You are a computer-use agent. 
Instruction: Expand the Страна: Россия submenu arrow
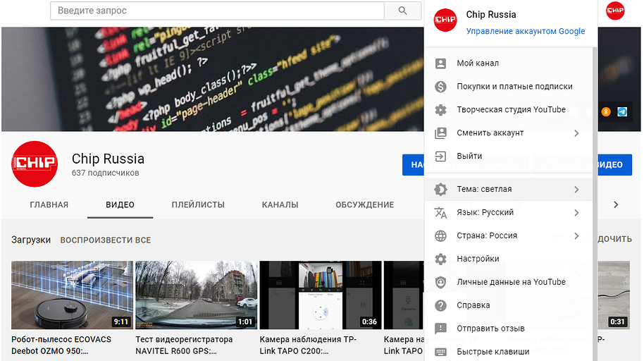[x=576, y=236]
